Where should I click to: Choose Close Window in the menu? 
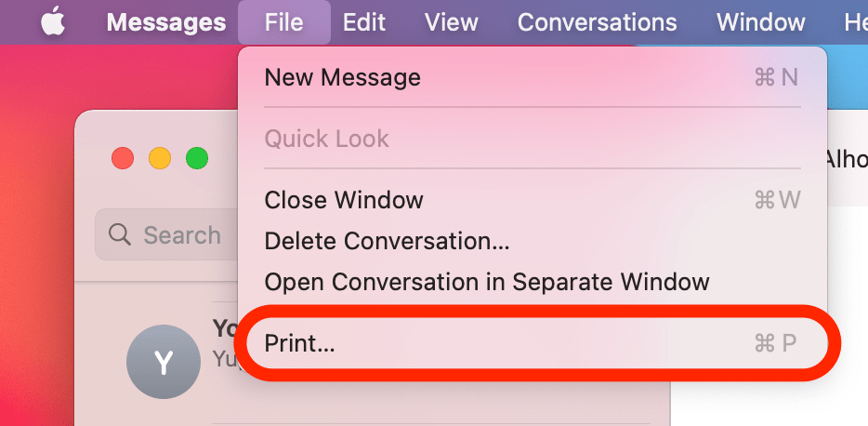pos(344,200)
